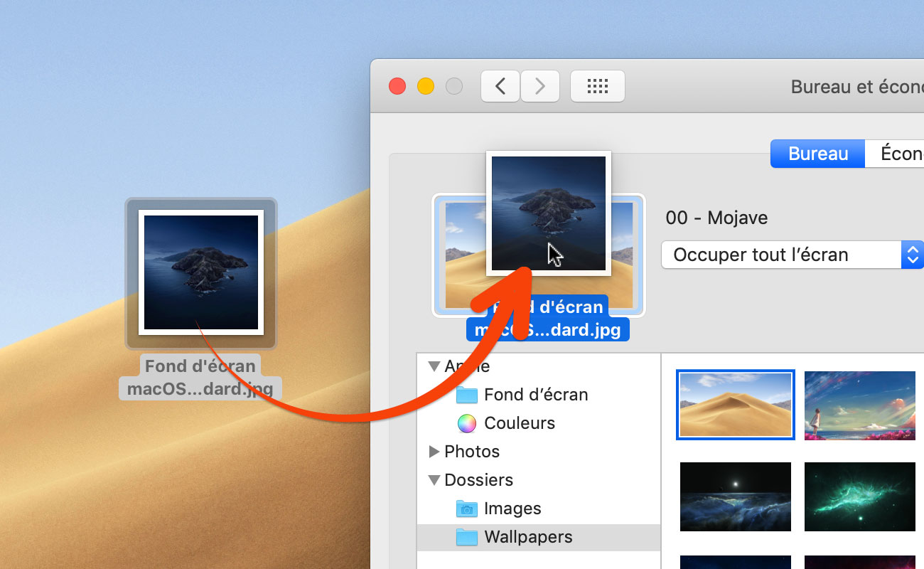Collapse the Dossiers section in the sidebar
Viewport: 924px width, 569px height.
click(x=434, y=480)
